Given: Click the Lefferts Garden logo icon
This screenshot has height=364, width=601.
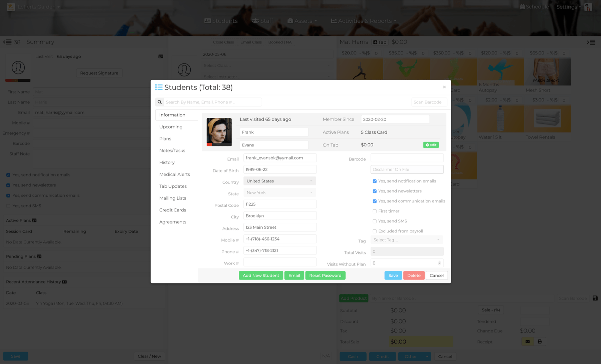Looking at the screenshot, I should 11,7.
